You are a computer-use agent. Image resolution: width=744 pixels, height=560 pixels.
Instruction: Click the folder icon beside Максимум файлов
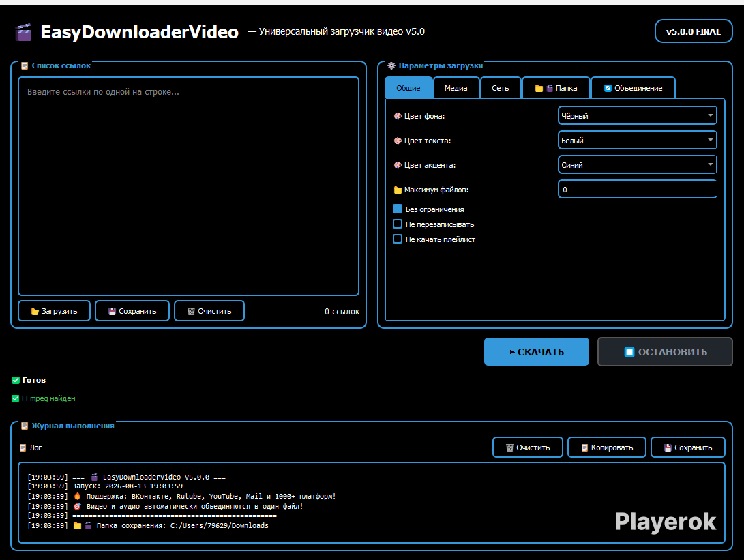click(398, 190)
